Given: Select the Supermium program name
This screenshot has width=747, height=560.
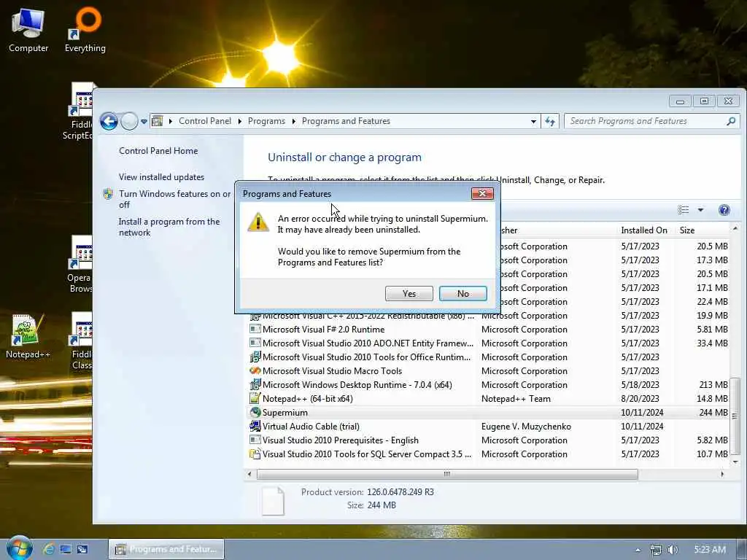Looking at the screenshot, I should 285,413.
